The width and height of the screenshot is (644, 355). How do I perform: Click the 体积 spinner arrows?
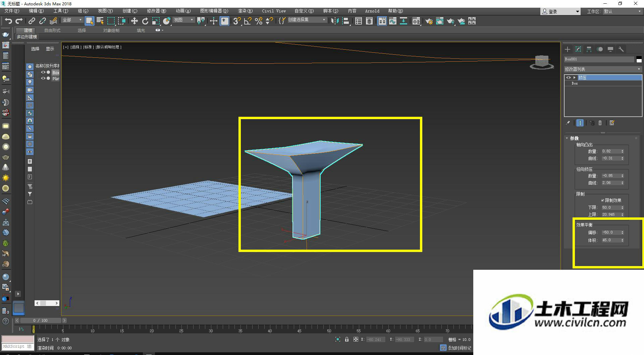click(622, 240)
